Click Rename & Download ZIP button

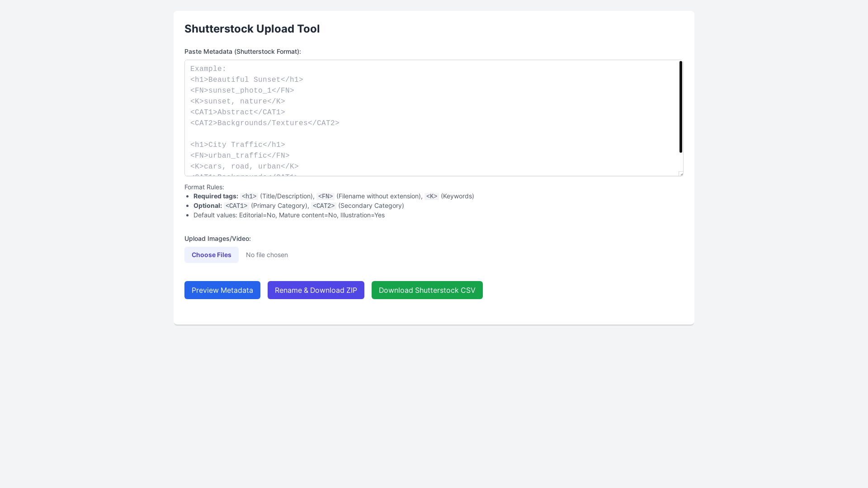click(316, 290)
